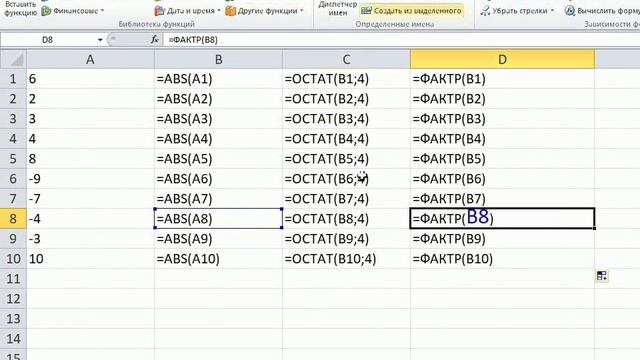Click the Name Box showing D8
640x360 pixels.
47,40
